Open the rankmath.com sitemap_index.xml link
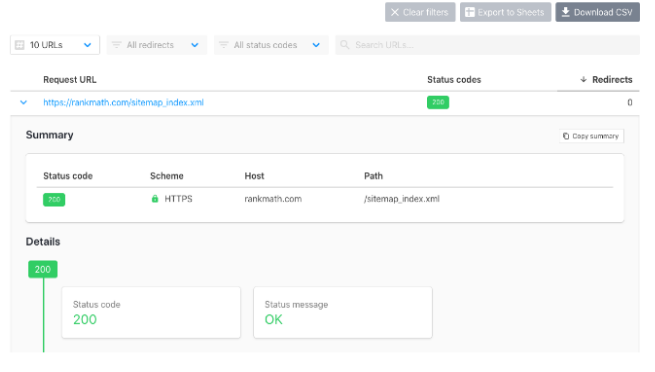This screenshot has width=655, height=372. [x=123, y=102]
